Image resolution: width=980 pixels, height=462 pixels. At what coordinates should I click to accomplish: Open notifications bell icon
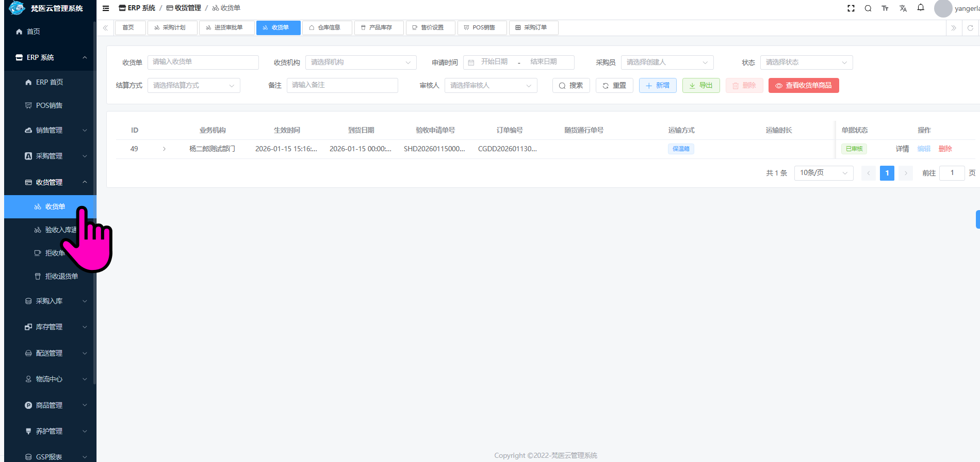click(921, 8)
